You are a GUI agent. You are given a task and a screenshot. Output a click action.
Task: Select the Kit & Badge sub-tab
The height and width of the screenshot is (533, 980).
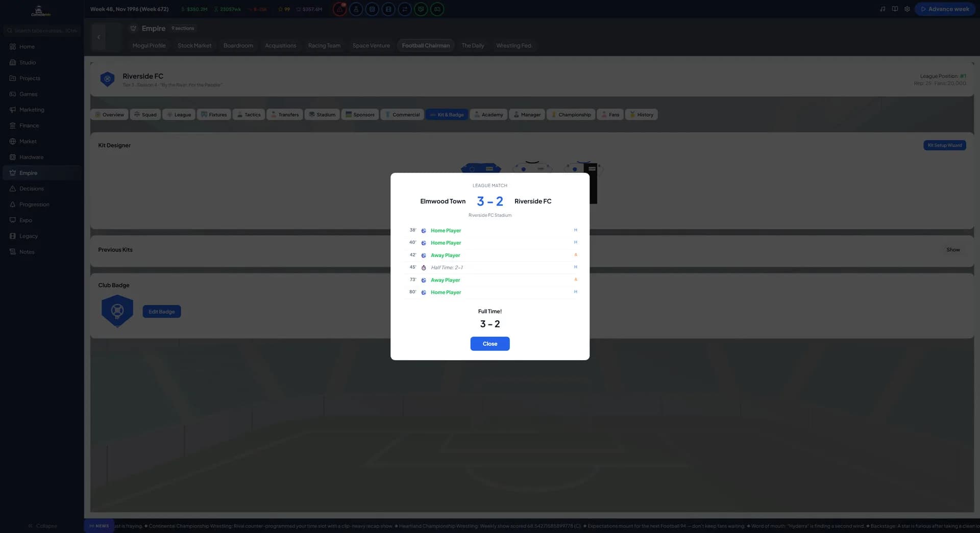coord(447,115)
